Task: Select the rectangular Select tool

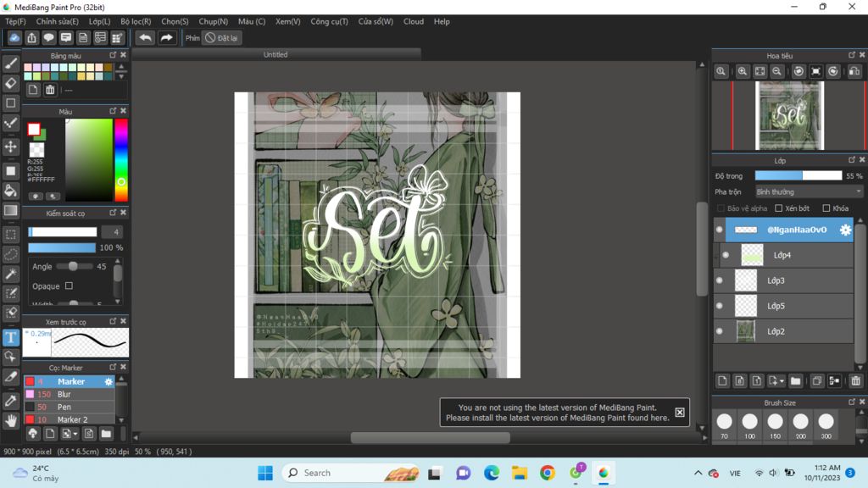Action: coord(10,235)
